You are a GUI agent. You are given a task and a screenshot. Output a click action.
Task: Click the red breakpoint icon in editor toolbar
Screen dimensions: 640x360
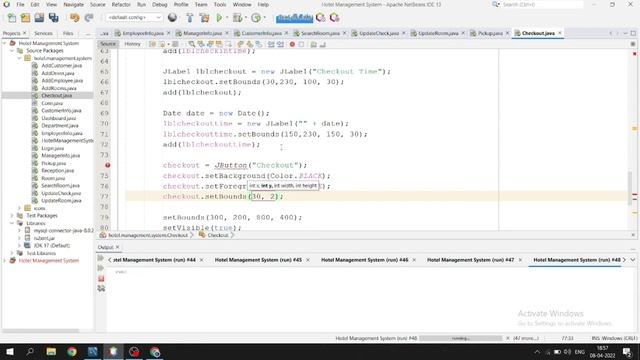point(292,44)
